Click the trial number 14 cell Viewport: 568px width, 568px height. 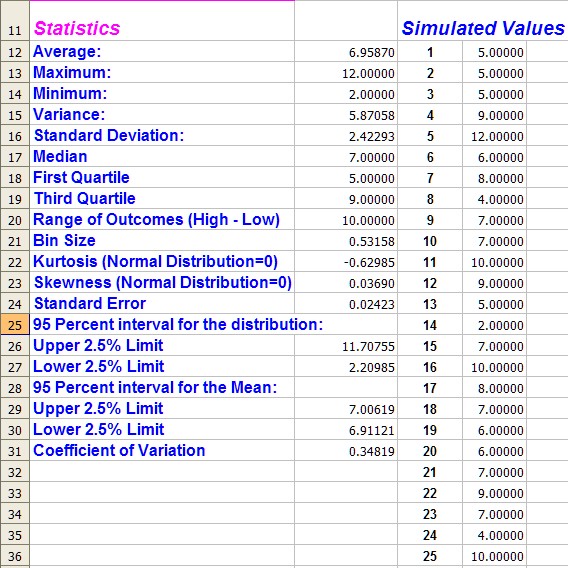coord(430,325)
